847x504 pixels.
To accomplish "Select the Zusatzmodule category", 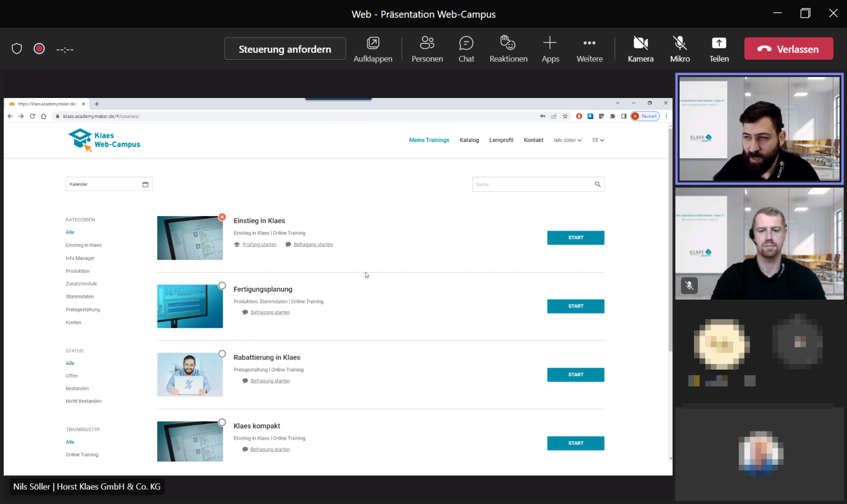I will pos(82,284).
